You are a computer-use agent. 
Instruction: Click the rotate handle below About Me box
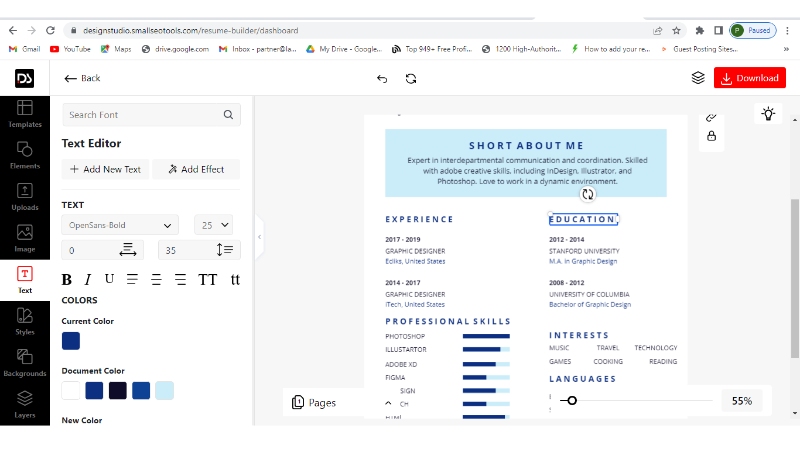[x=587, y=195]
